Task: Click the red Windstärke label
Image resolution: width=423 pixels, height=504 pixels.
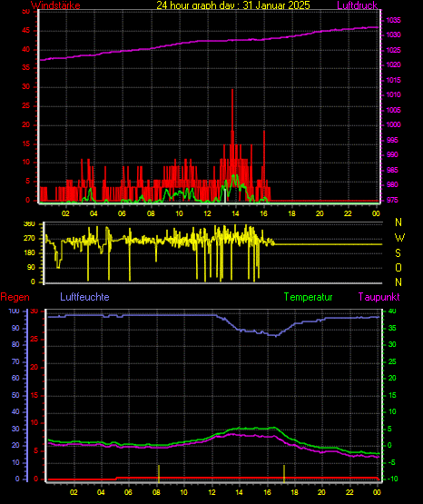Action: [55, 5]
